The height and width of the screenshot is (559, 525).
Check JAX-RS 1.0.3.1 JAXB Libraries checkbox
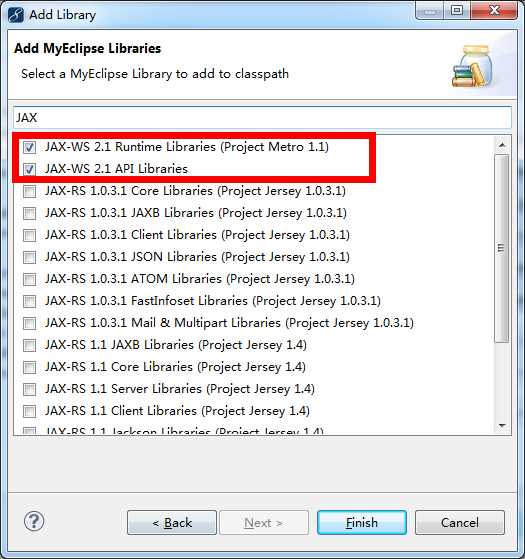coord(29,213)
